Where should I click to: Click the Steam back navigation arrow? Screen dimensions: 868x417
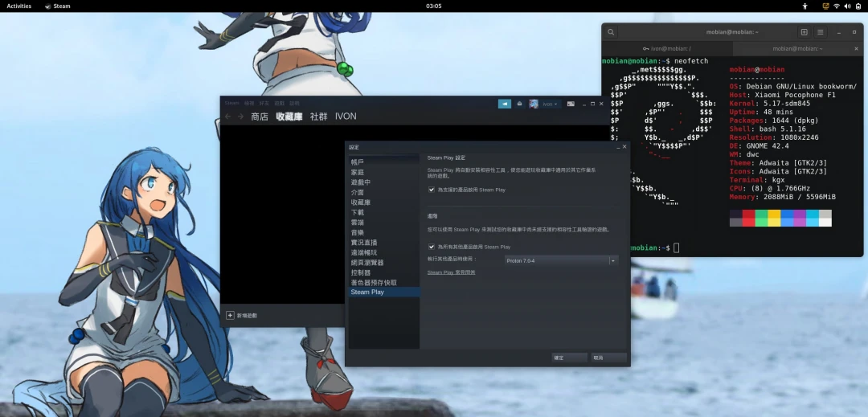(228, 117)
